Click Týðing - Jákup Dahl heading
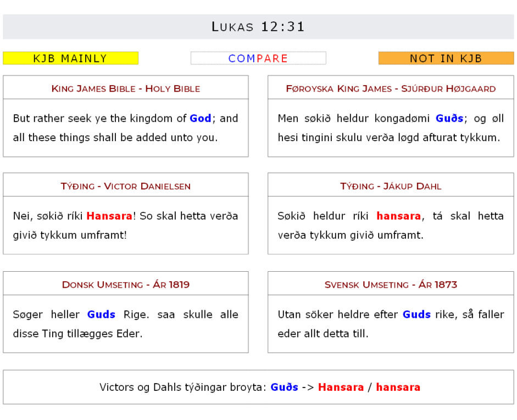The height and width of the screenshot is (420, 517). (391, 186)
